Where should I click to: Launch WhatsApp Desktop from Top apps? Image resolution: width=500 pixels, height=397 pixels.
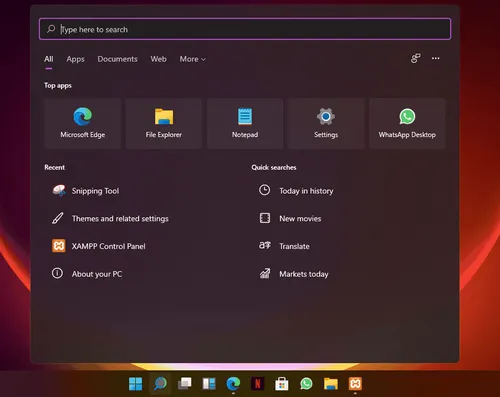coord(407,123)
